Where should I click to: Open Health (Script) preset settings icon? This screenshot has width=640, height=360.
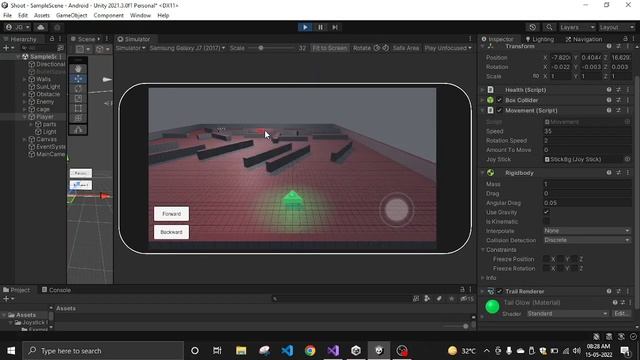[618, 90]
